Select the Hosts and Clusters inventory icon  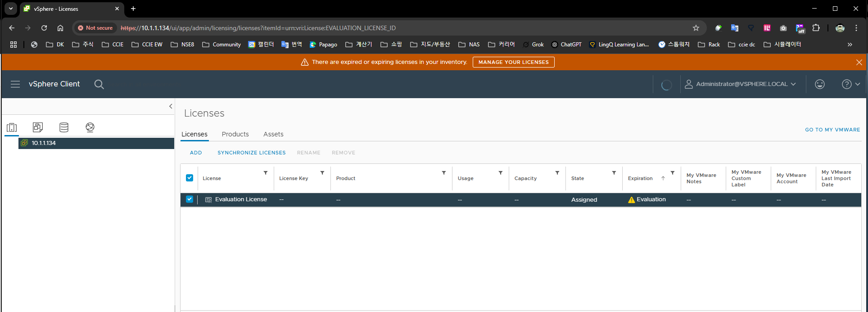[12, 127]
